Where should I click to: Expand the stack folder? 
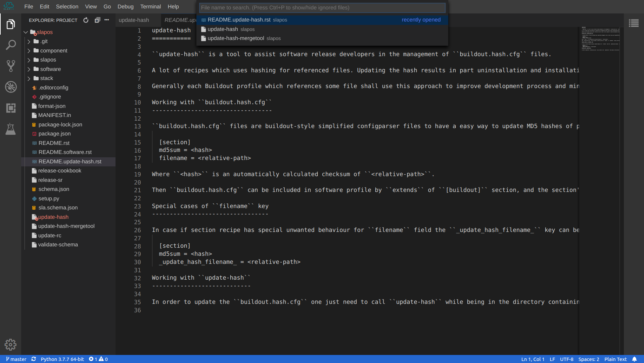[29, 78]
